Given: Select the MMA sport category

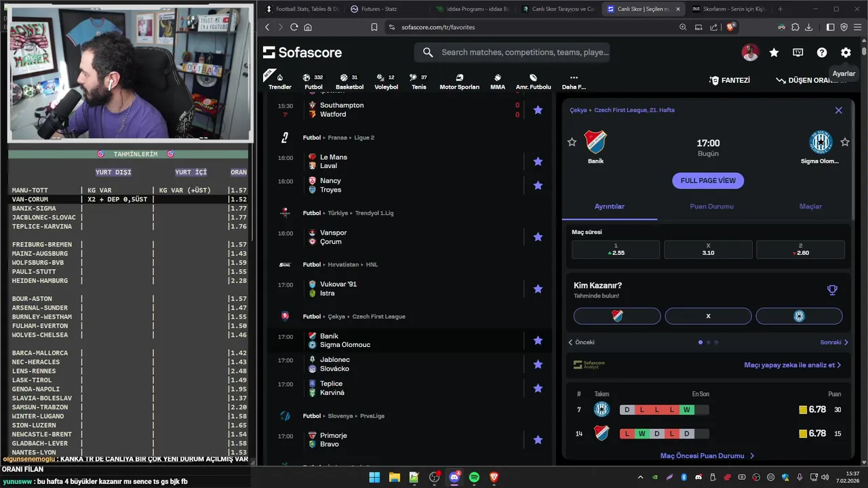Looking at the screenshot, I should click(498, 82).
